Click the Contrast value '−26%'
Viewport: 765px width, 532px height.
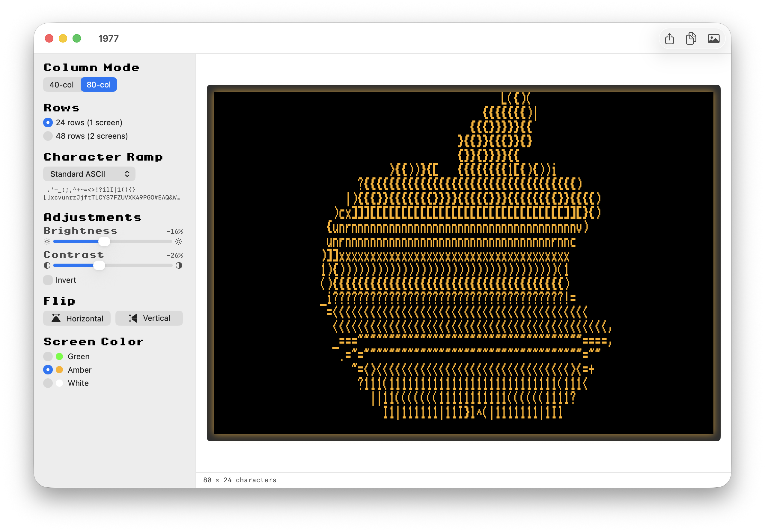click(x=174, y=255)
